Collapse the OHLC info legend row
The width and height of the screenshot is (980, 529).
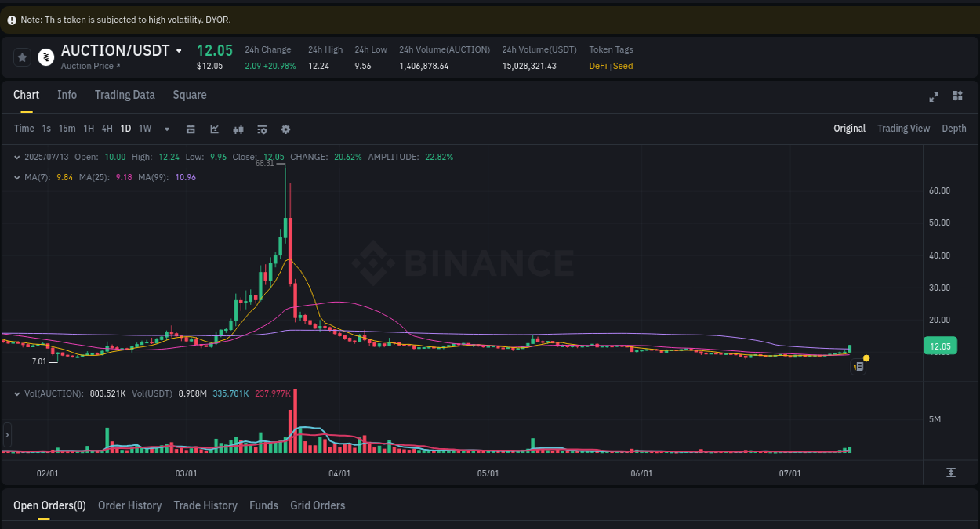[x=17, y=157]
